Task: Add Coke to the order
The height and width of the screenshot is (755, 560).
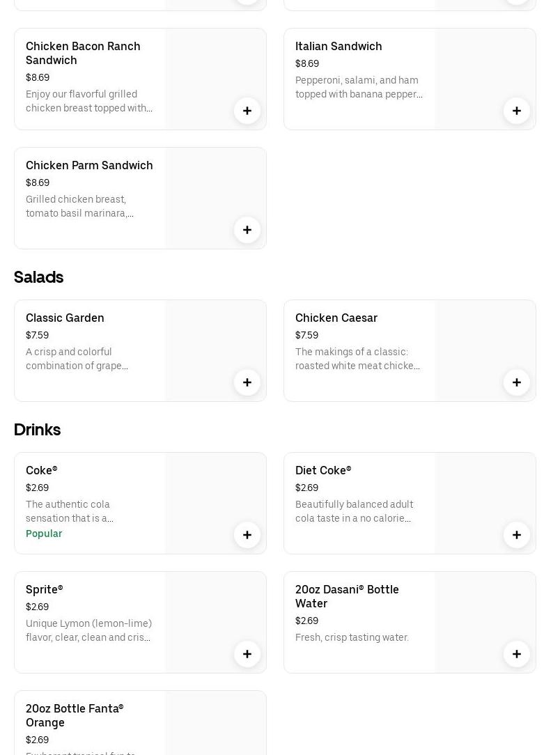Action: 247,535
